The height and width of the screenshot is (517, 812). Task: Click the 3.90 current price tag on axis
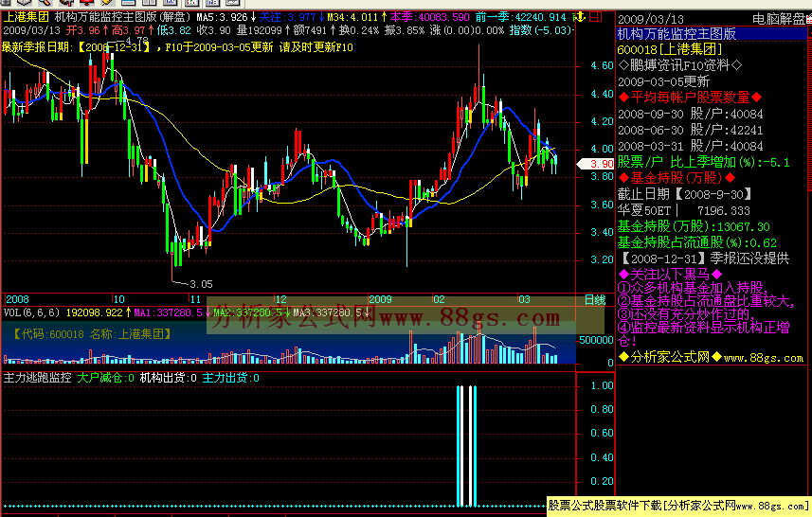(596, 164)
